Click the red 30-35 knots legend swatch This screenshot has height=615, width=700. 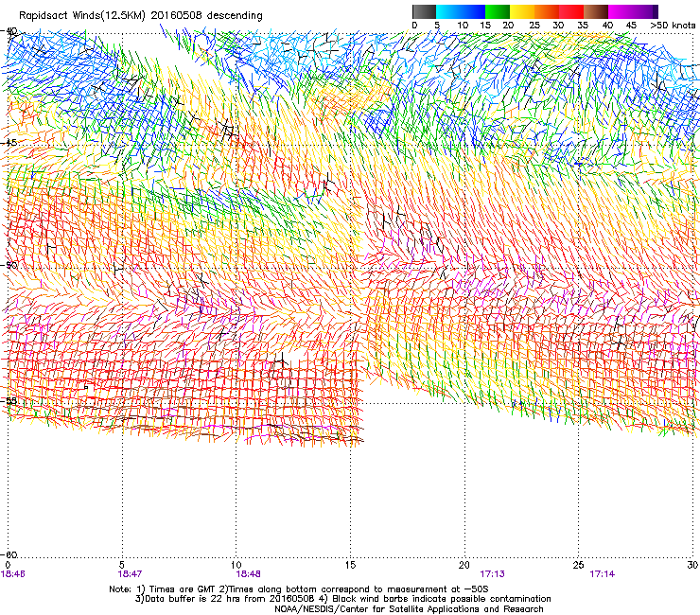571,11
